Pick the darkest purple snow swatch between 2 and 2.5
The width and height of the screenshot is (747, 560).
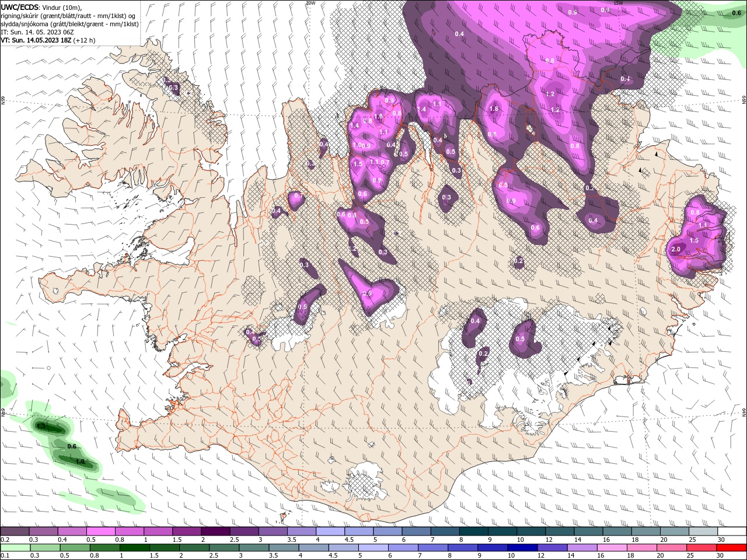pyautogui.click(x=215, y=531)
